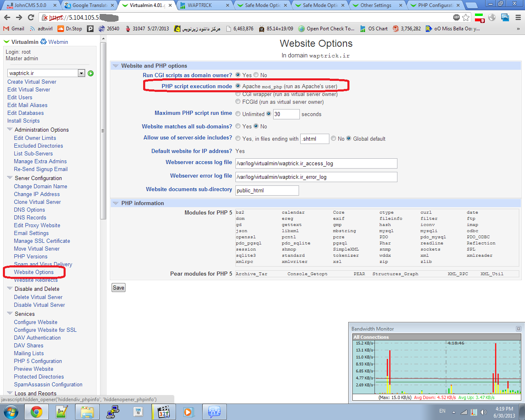Click the browser reload icon
Screen dimensions: 525x420
31,17
